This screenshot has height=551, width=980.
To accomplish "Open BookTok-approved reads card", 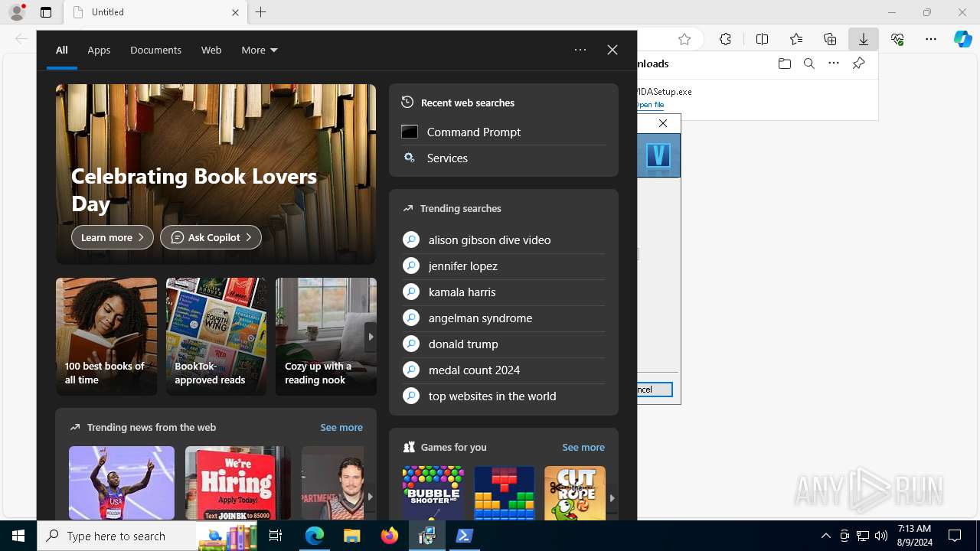I will 217,337.
